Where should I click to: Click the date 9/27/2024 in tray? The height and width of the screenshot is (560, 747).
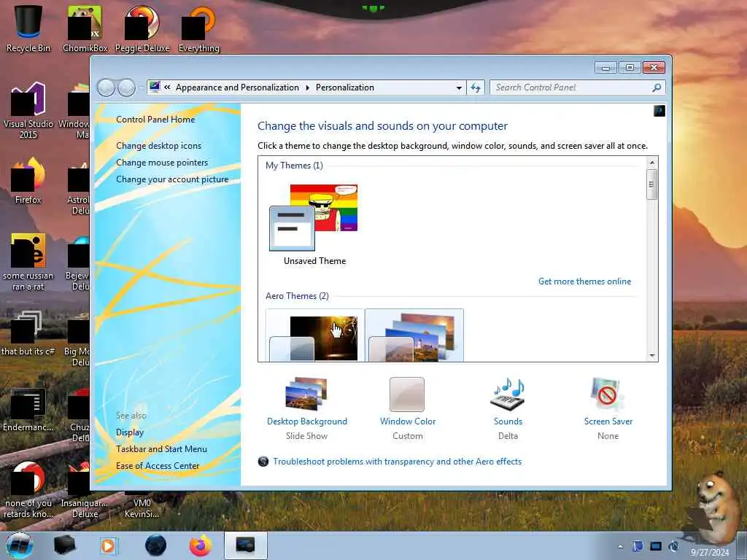[x=710, y=553]
